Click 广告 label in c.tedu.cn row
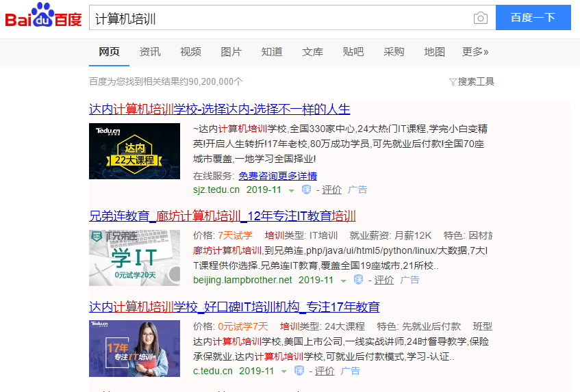The height and width of the screenshot is (392, 580). [351, 371]
